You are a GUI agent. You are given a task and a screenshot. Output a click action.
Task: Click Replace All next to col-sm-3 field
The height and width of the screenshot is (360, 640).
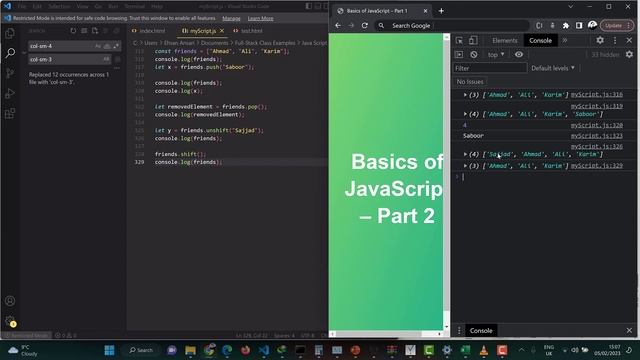pyautogui.click(x=118, y=59)
